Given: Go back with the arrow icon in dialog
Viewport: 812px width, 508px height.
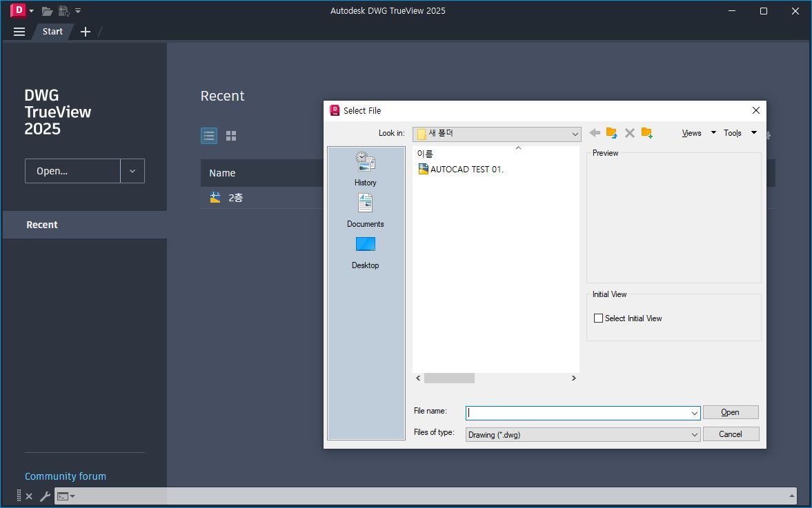Looking at the screenshot, I should coord(595,133).
